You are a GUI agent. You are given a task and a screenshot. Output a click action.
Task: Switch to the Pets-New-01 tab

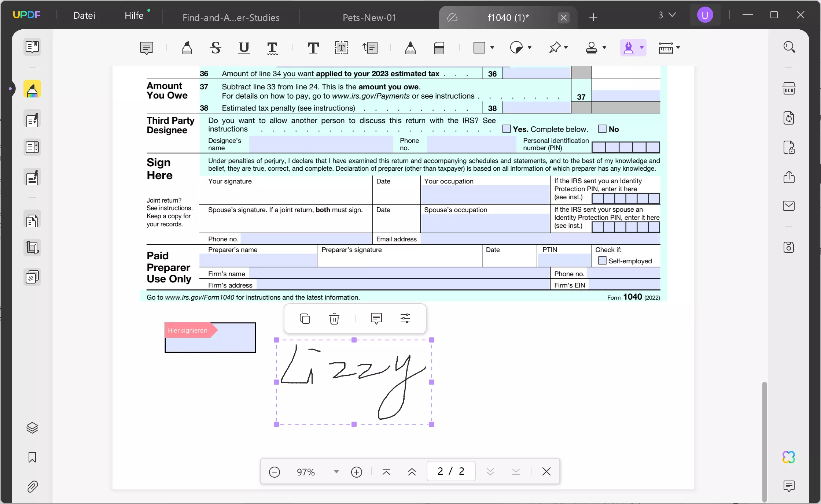coord(369,17)
